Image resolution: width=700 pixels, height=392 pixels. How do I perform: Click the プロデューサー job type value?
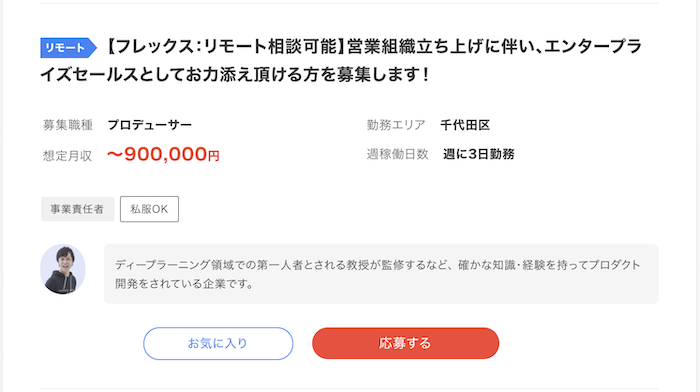[x=150, y=125]
